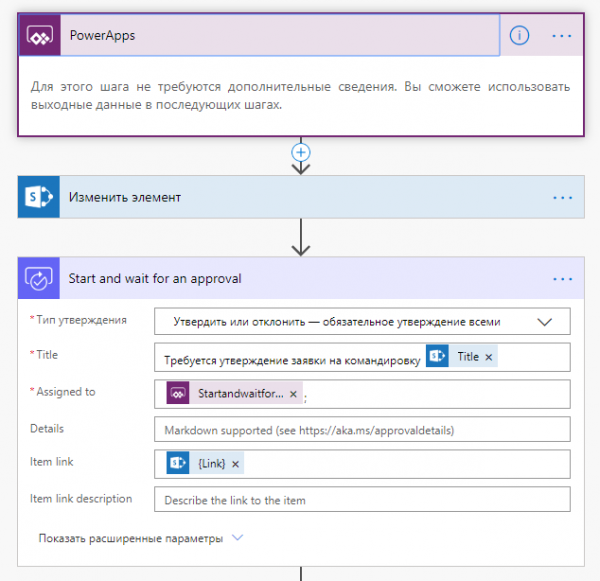Remove the Startandwaitfor token from Assigned to
The width and height of the screenshot is (600, 581).
coord(293,394)
